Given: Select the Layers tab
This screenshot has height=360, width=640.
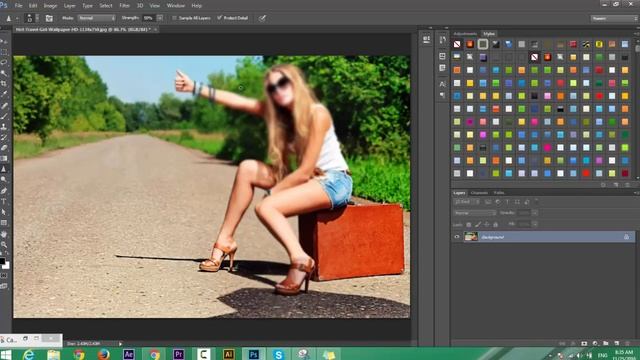Looking at the screenshot, I should pos(460,193).
